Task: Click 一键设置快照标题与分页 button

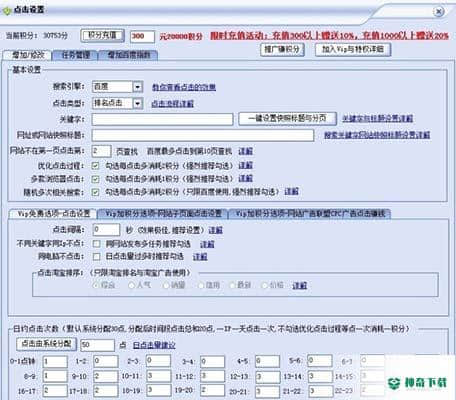Action: click(x=287, y=118)
